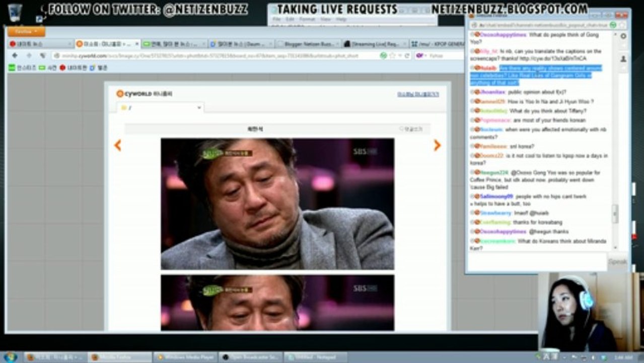Click the Format menu in background Notepad
Viewport: 644px width, 363px height.
pyautogui.click(x=307, y=19)
